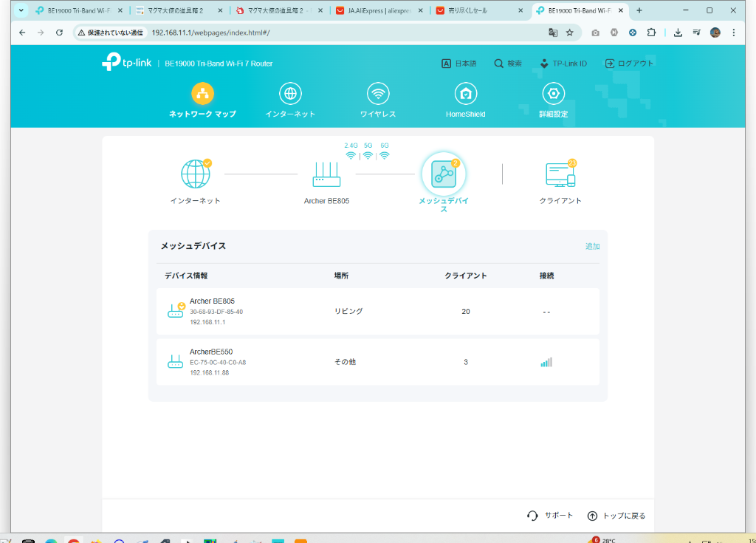Click the browser Forward arrow
Image resolution: width=756 pixels, height=543 pixels.
pos(41,33)
